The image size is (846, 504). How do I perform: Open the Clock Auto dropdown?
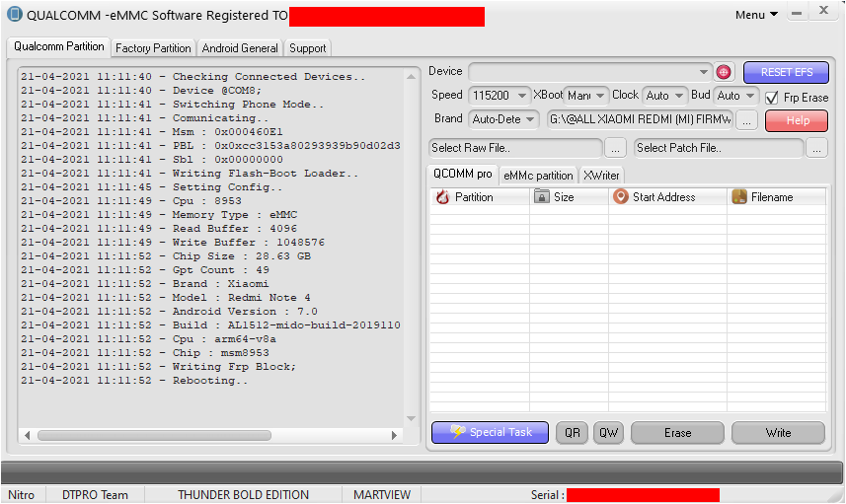[x=664, y=96]
